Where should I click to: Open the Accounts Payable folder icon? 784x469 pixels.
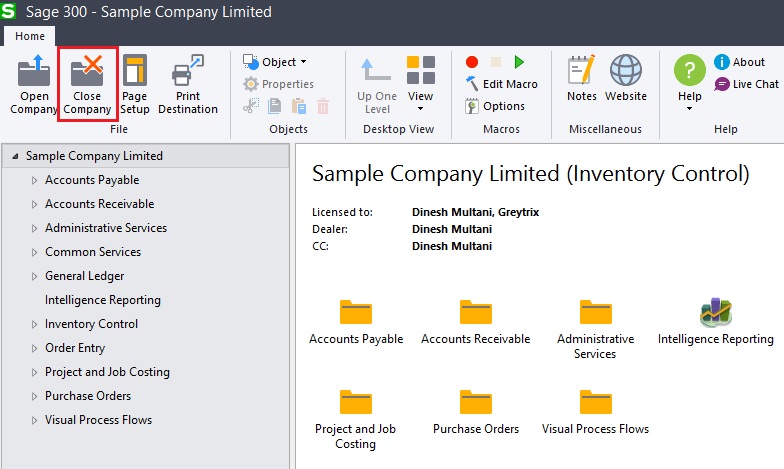click(x=356, y=312)
